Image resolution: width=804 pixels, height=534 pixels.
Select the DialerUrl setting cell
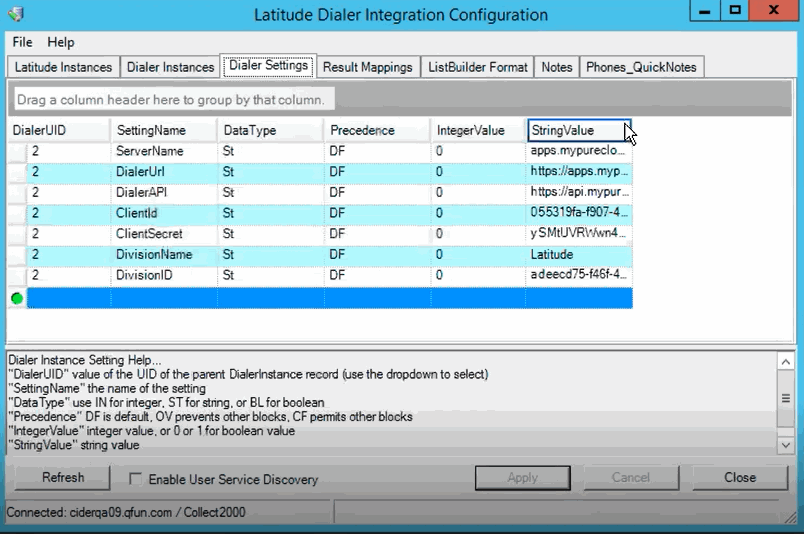(164, 172)
